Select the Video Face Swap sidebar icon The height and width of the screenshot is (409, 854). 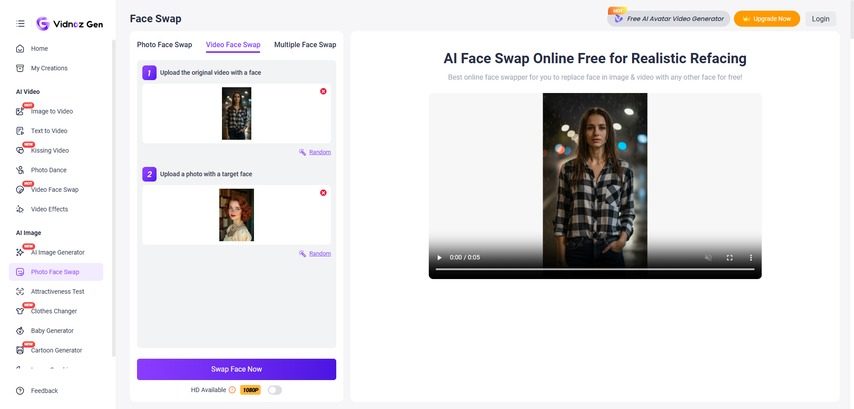coord(20,190)
